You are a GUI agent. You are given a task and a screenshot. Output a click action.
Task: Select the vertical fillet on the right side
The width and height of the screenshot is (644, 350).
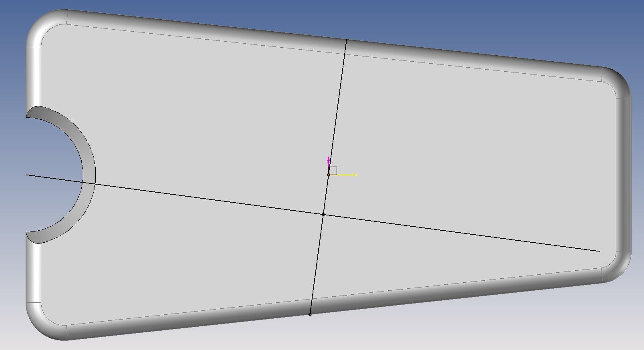[623, 175]
